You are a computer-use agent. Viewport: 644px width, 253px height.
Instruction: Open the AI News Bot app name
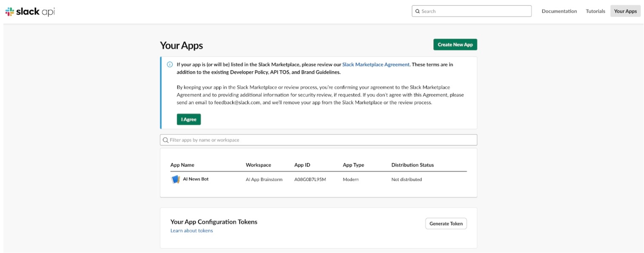click(x=196, y=179)
